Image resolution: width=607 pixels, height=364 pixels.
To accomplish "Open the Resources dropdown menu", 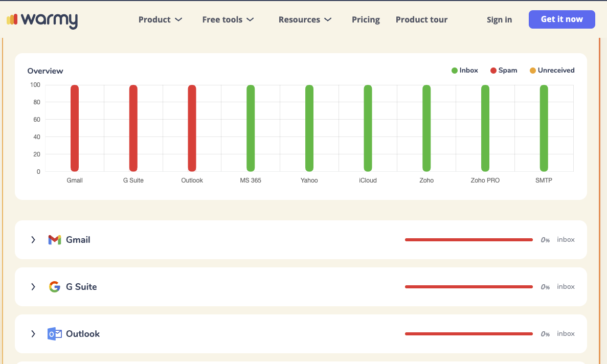I will tap(305, 20).
